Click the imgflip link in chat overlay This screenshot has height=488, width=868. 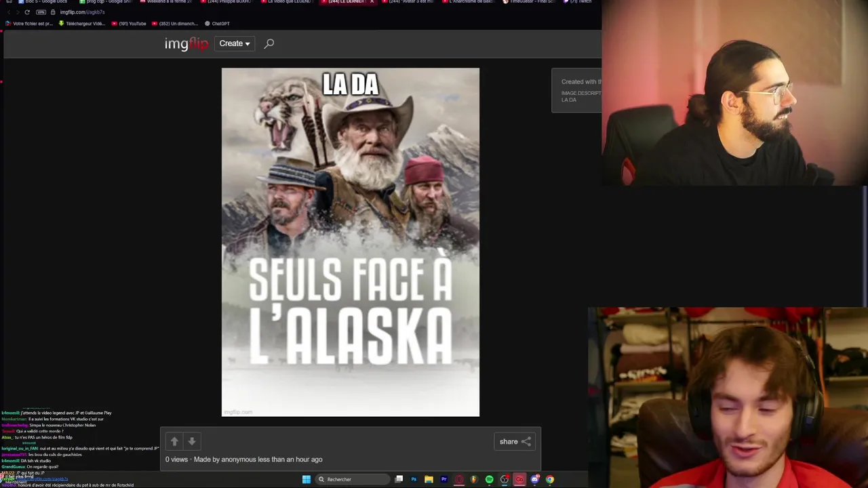[42, 479]
